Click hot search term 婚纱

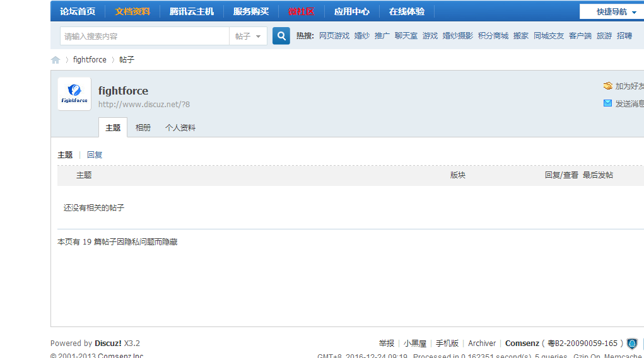pos(362,36)
